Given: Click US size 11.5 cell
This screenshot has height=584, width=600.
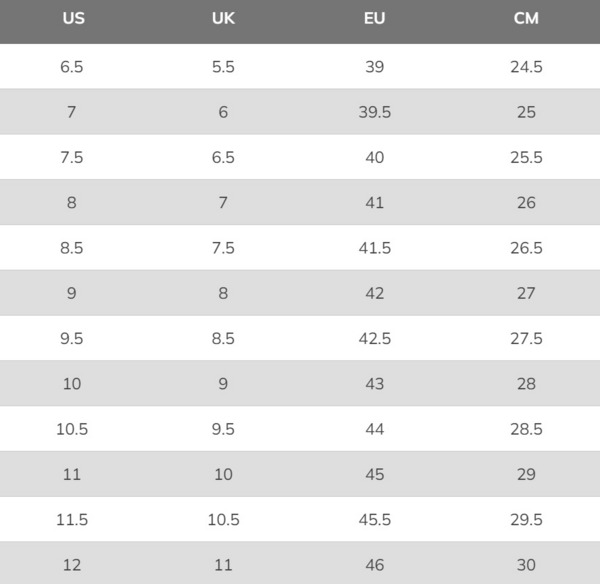Looking at the screenshot, I should pyautogui.click(x=72, y=519).
